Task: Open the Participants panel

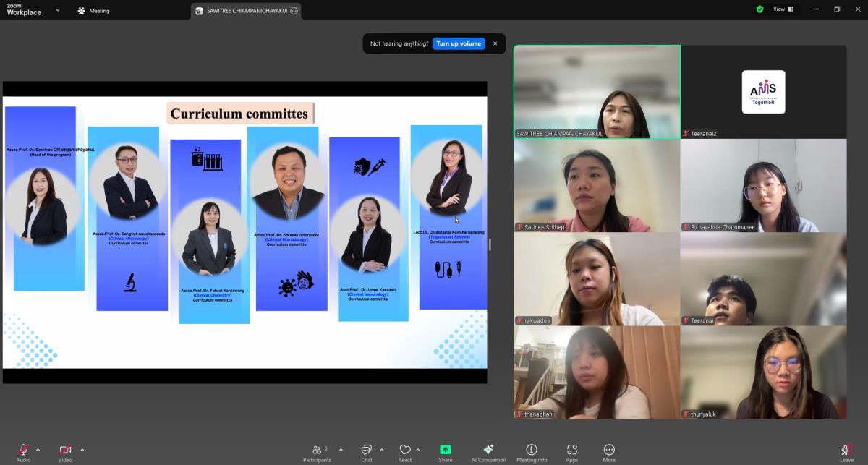Action: [x=317, y=453]
